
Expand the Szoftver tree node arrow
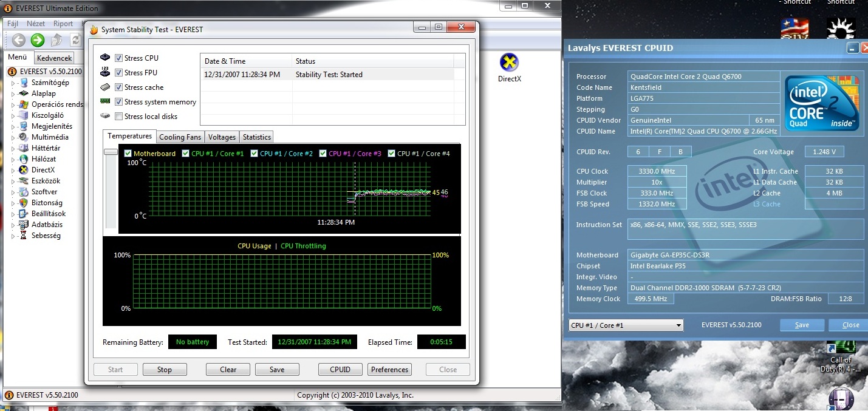(x=13, y=192)
